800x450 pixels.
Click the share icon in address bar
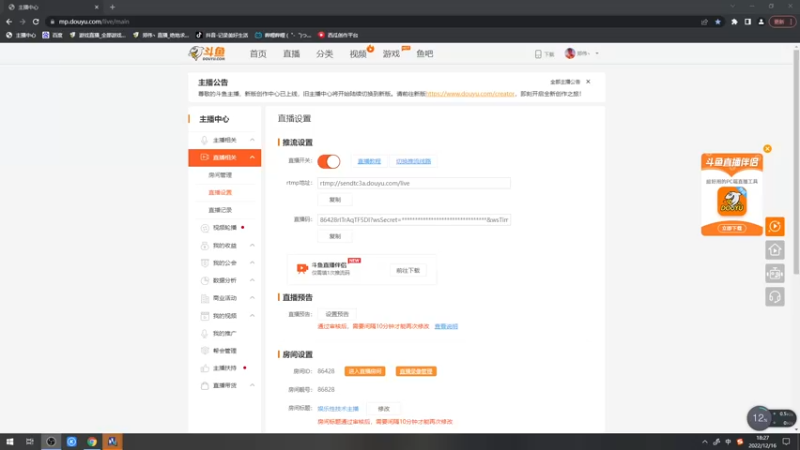click(x=704, y=22)
